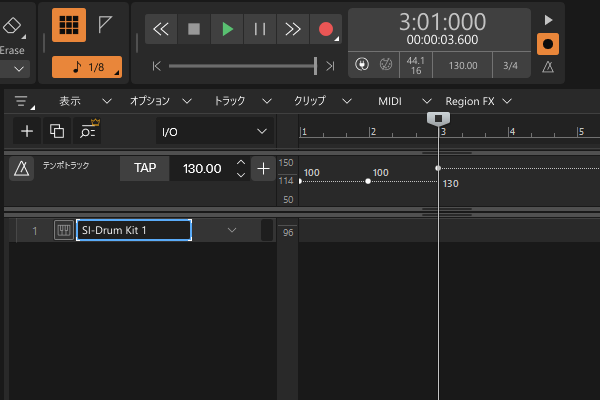Viewport: 600px width, 400px height.
Task: Click the Fast Forward transport button
Action: [292, 29]
